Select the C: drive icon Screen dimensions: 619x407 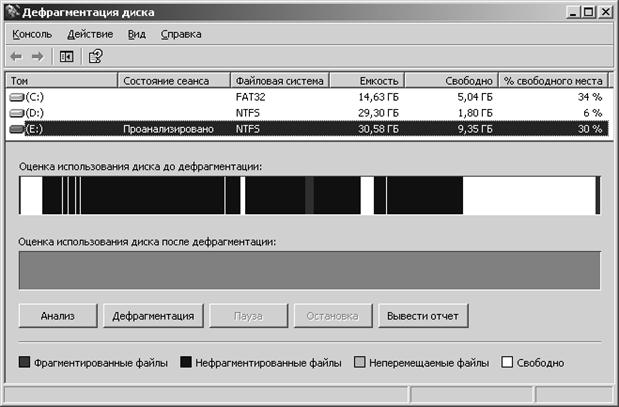click(17, 97)
